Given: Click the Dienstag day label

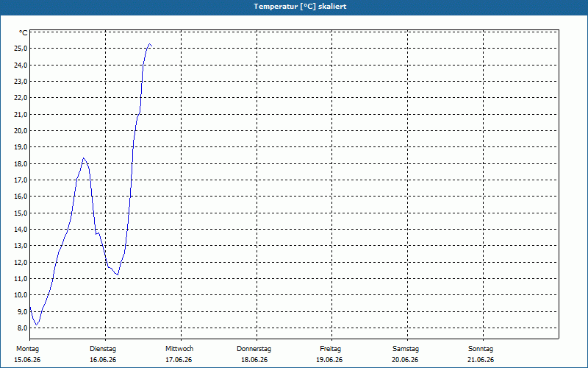Looking at the screenshot, I should pyautogui.click(x=103, y=349).
